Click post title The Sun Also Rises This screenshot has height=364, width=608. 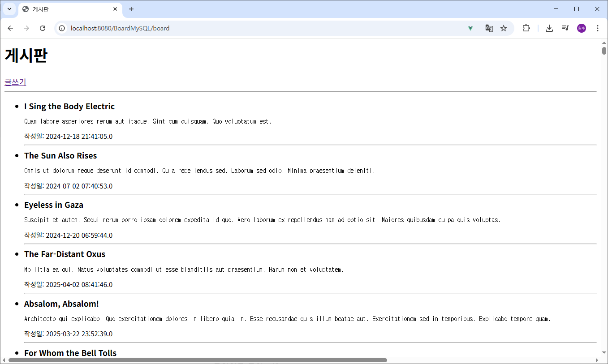click(x=60, y=155)
